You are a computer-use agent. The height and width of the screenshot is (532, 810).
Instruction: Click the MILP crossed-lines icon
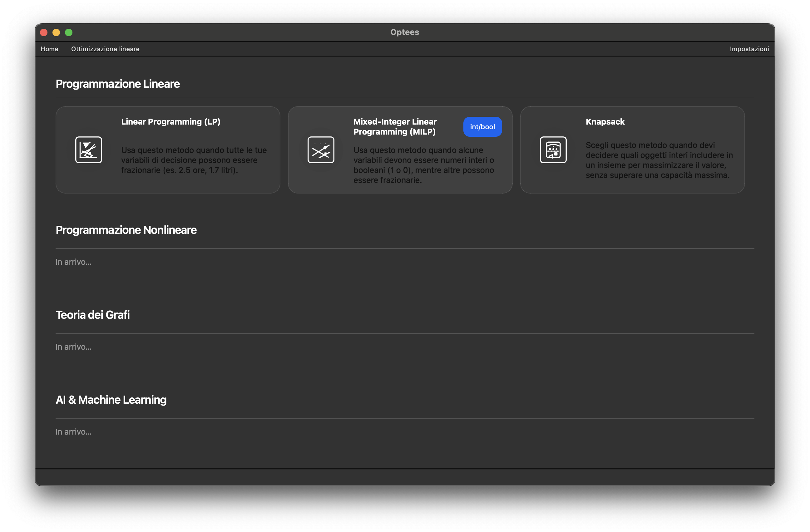coord(321,150)
